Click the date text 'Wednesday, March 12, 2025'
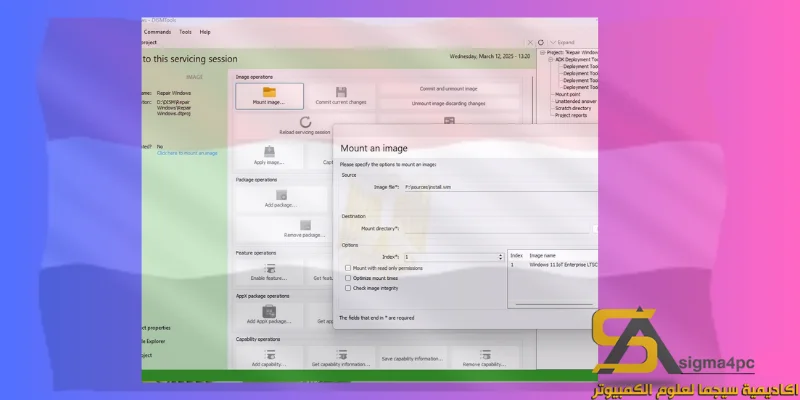Screen dimensions: 800x400 click(481, 57)
